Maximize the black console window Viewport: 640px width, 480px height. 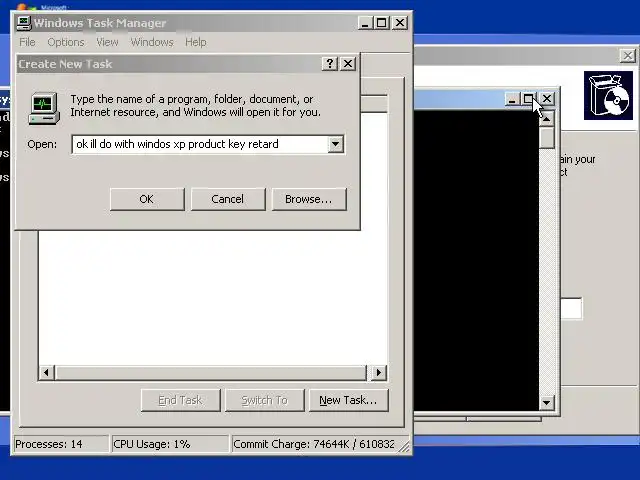(x=528, y=99)
